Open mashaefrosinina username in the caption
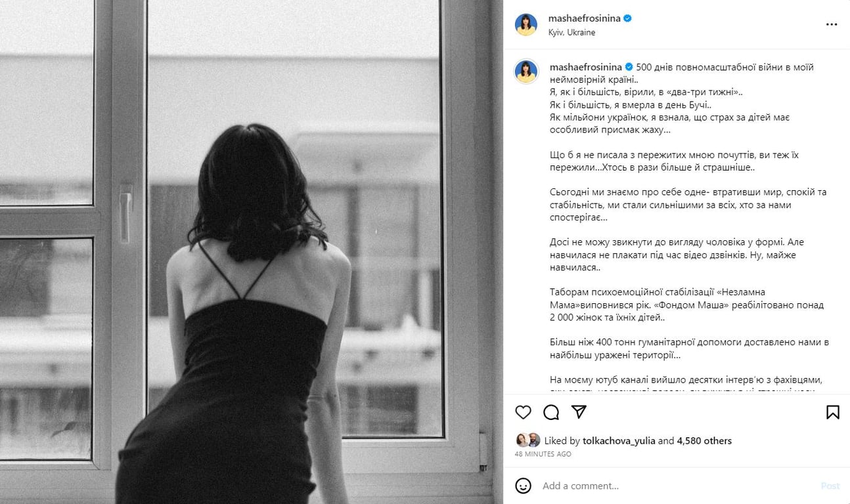 tap(586, 67)
